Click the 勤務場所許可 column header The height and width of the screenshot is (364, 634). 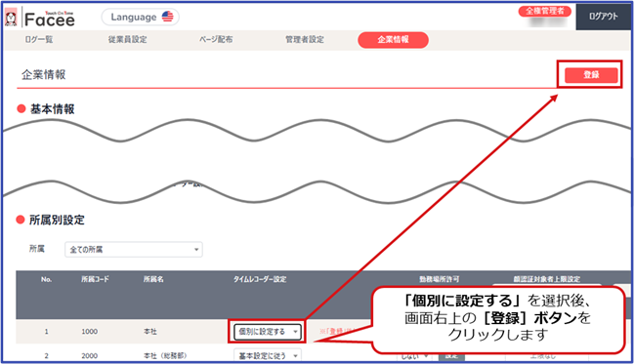[x=439, y=279]
